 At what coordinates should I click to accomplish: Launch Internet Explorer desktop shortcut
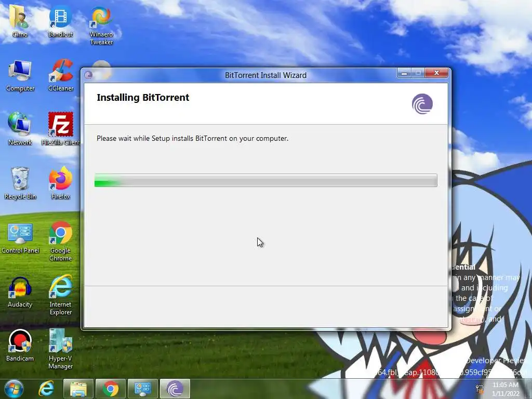click(60, 295)
